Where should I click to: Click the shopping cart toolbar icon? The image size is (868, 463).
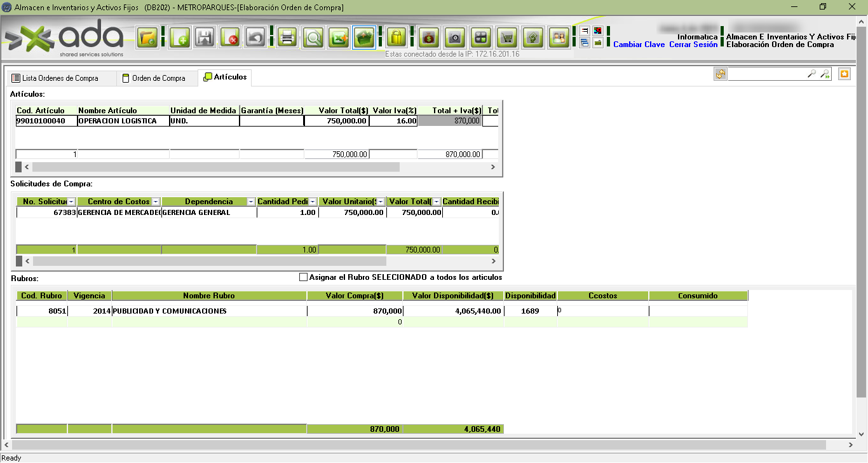pyautogui.click(x=507, y=38)
